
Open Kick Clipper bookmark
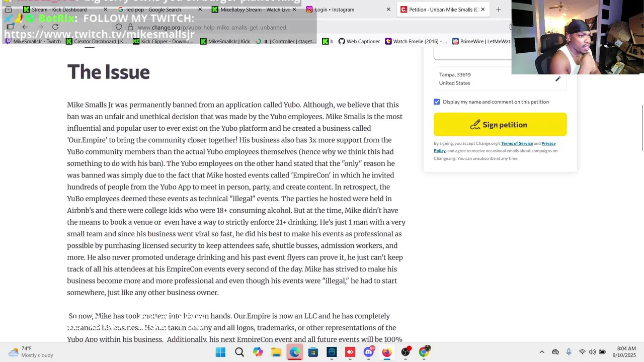pyautogui.click(x=163, y=41)
